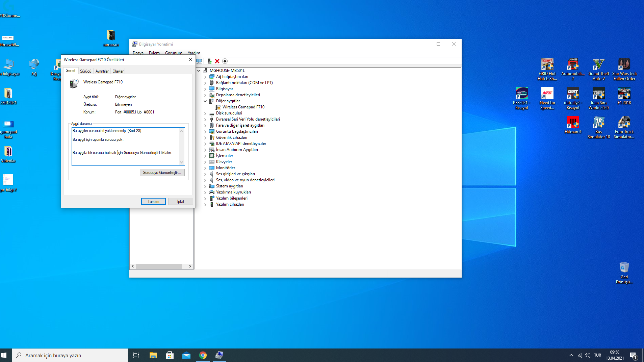Click the İptal button
This screenshot has height=362, width=644.
pyautogui.click(x=181, y=202)
